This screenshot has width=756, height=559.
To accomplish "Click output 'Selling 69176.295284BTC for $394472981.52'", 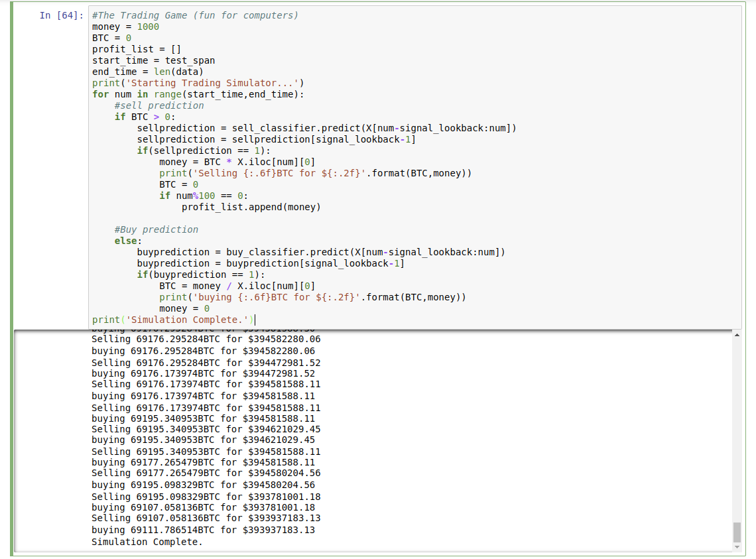I will pyautogui.click(x=206, y=363).
